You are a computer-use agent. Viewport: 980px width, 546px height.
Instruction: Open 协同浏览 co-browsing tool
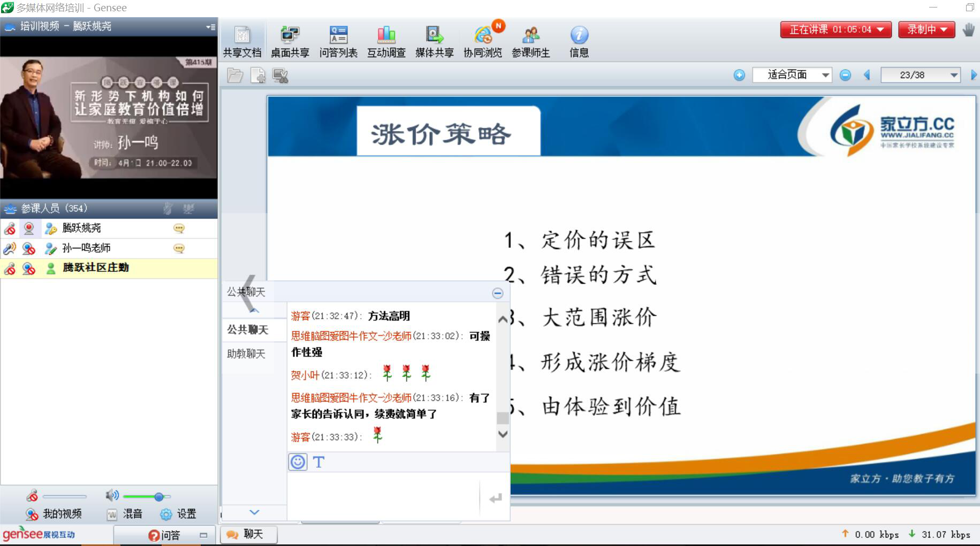pyautogui.click(x=482, y=41)
